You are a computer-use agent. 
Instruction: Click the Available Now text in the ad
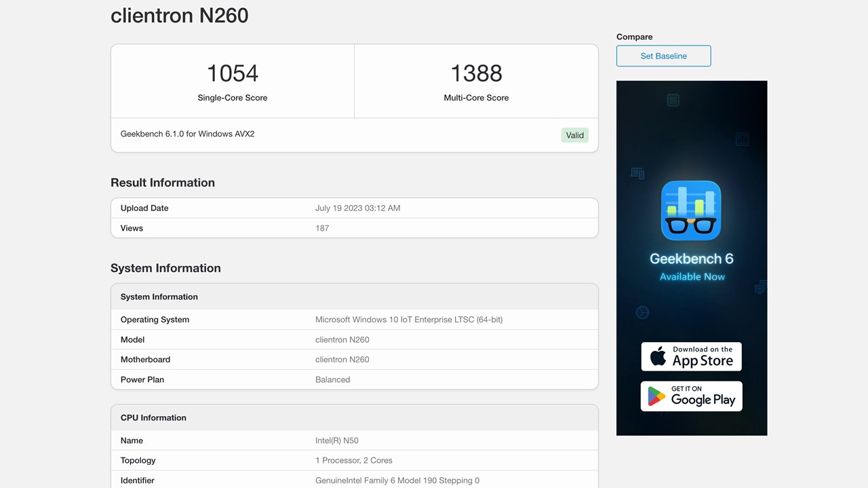point(691,276)
